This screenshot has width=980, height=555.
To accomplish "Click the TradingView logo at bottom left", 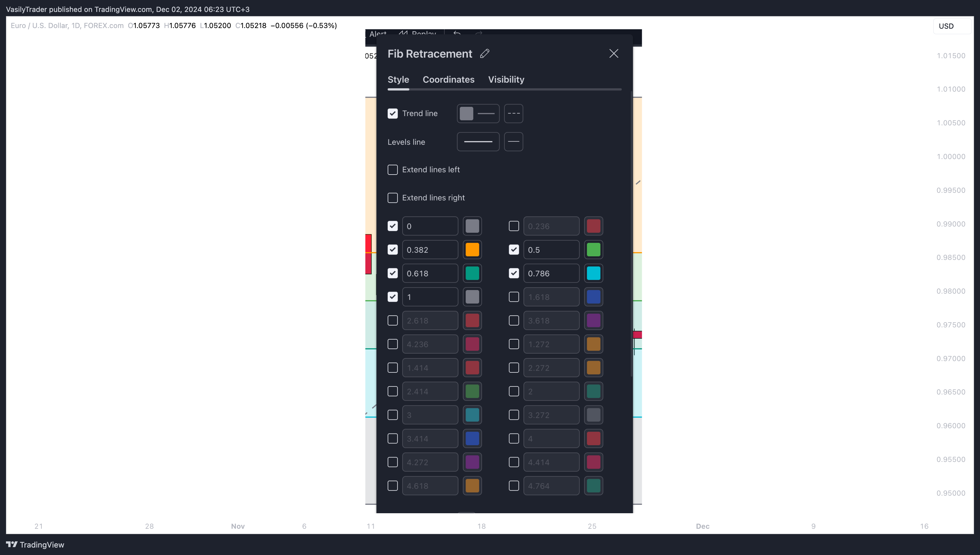I will (35, 544).
